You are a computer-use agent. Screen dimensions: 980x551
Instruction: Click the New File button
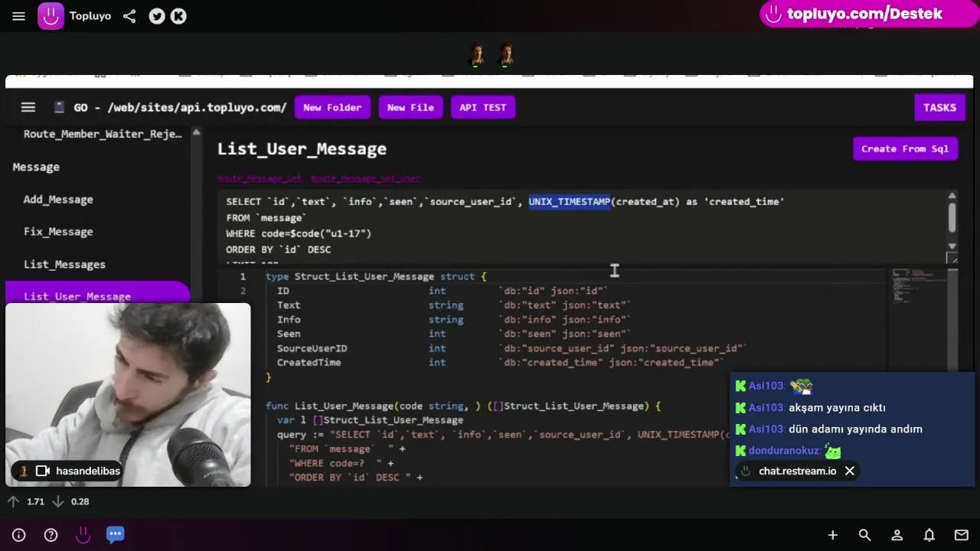coord(410,108)
